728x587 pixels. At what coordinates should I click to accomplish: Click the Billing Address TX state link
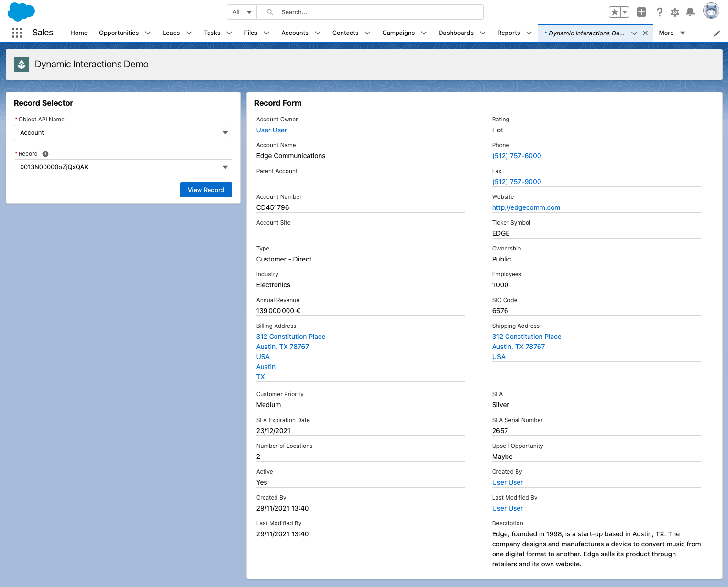(261, 377)
